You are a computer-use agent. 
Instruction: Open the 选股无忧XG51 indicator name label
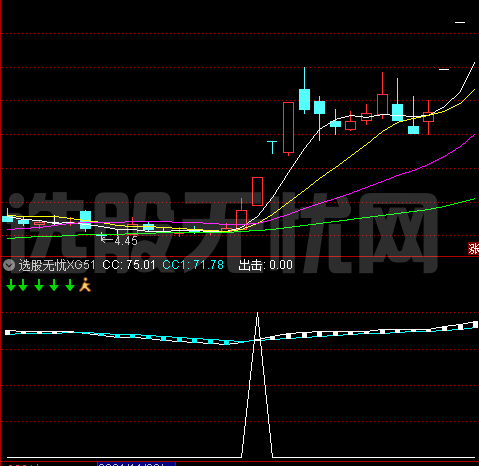pyautogui.click(x=57, y=265)
